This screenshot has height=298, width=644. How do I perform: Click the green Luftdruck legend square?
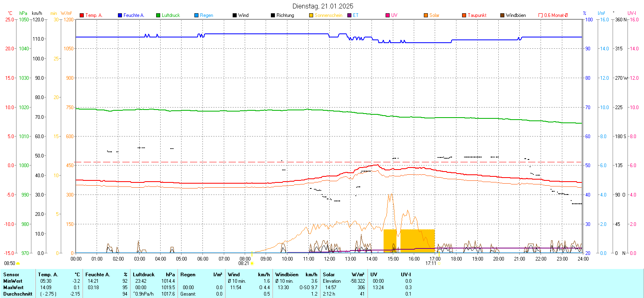[x=158, y=15]
